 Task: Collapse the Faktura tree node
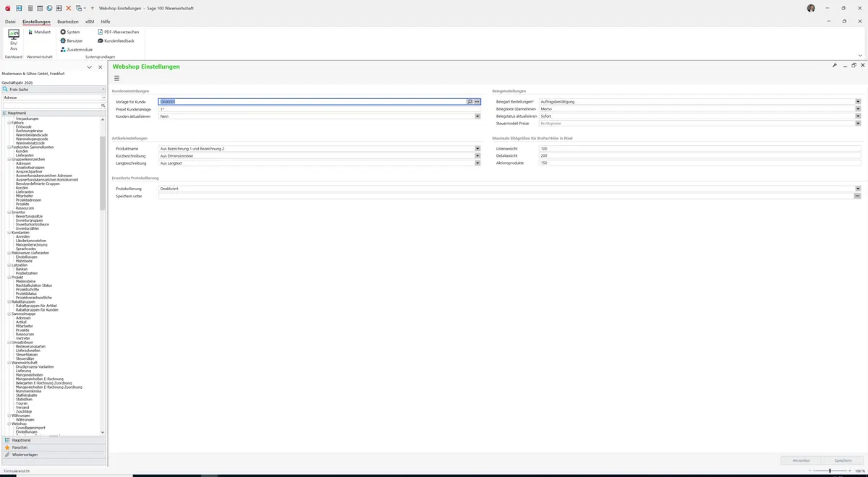(x=9, y=123)
